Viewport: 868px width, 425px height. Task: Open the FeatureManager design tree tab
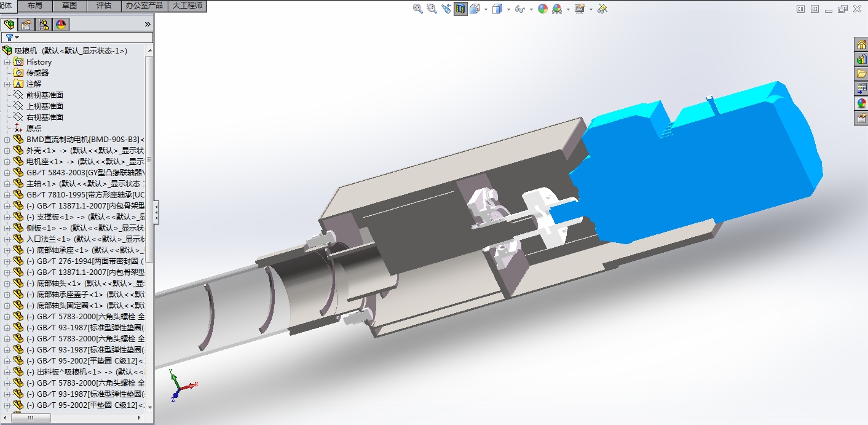pyautogui.click(x=9, y=25)
